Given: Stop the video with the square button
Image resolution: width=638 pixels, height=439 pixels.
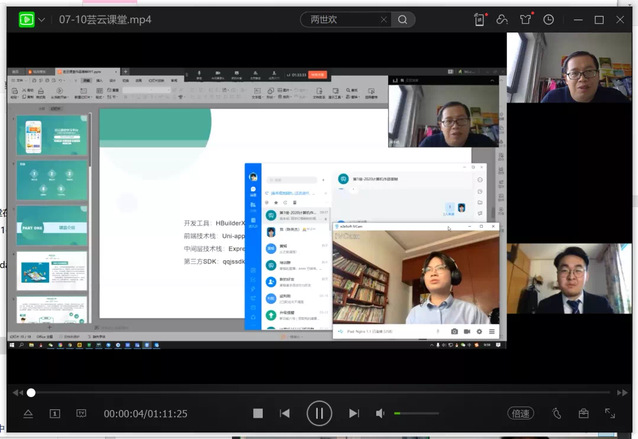Looking at the screenshot, I should (x=257, y=413).
